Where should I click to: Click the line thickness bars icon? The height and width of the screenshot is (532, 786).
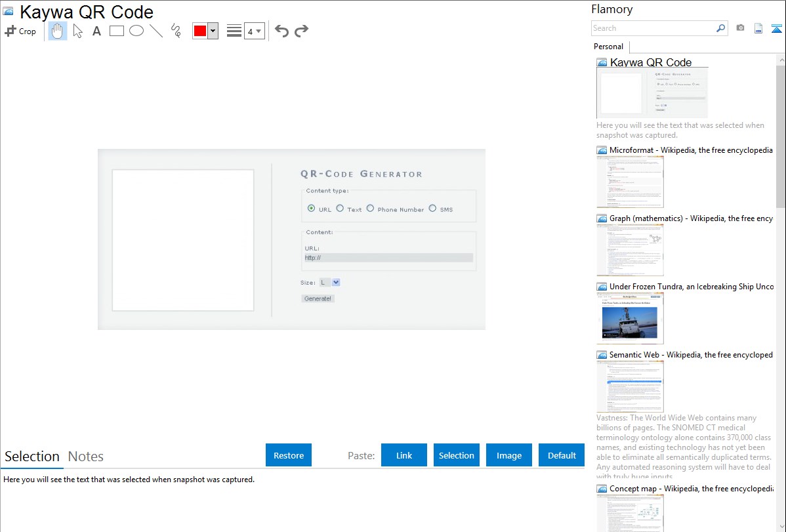click(x=234, y=31)
